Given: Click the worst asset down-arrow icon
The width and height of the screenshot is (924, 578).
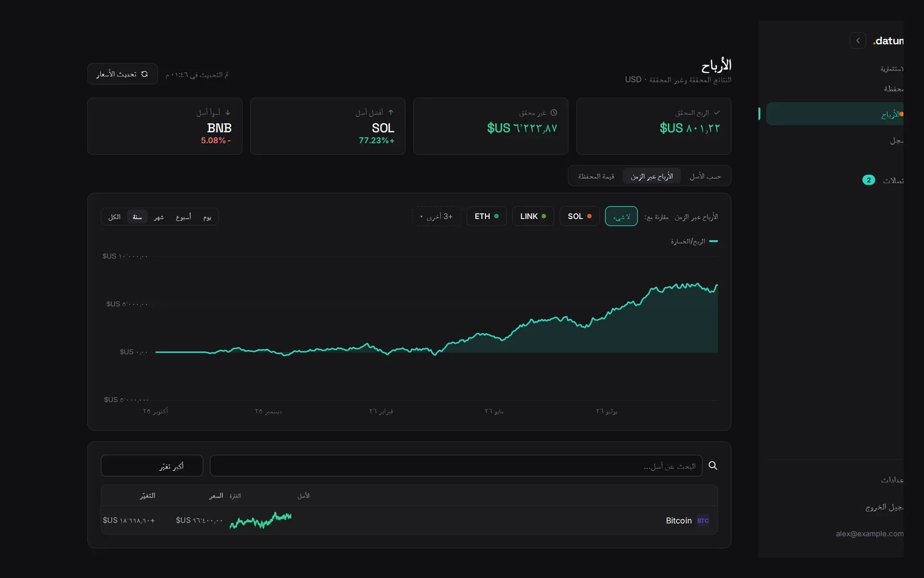Looking at the screenshot, I should tap(228, 113).
